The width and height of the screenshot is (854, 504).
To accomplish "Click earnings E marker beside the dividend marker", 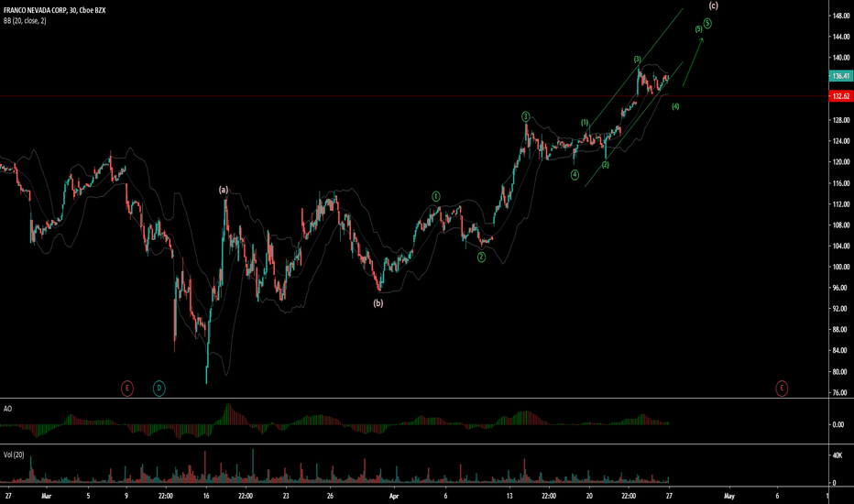I will (x=126, y=388).
